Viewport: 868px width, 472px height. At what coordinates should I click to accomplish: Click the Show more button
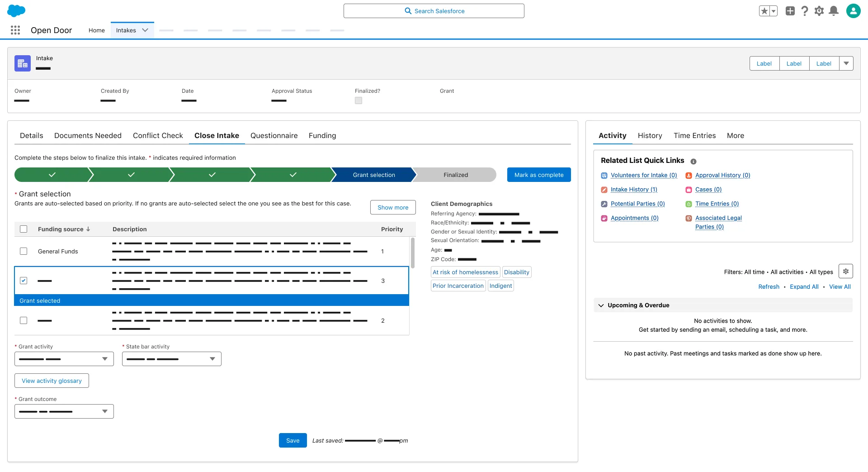click(393, 207)
